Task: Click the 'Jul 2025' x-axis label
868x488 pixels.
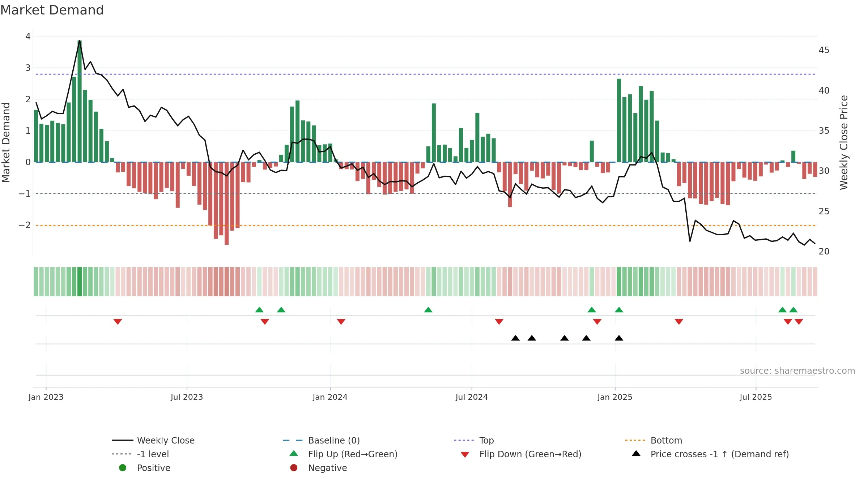Action: [x=756, y=397]
